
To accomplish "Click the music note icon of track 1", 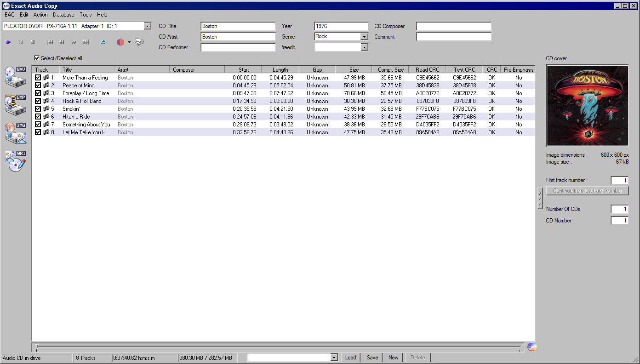I will (x=46, y=78).
